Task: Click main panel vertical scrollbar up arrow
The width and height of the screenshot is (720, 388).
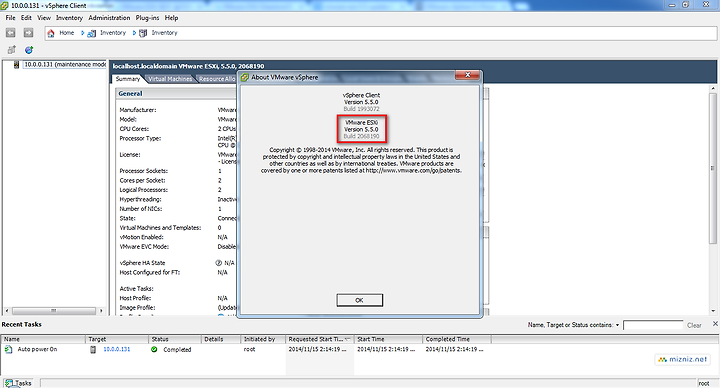Action: coord(714,88)
